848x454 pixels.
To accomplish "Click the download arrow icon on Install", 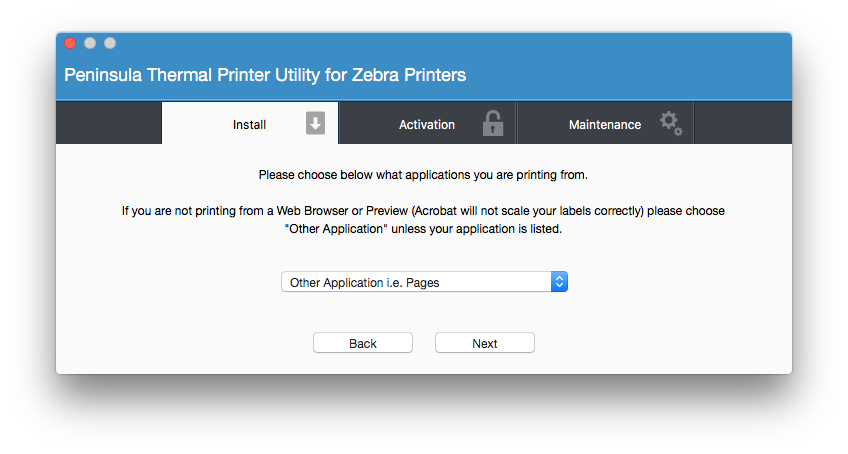I will click(316, 123).
